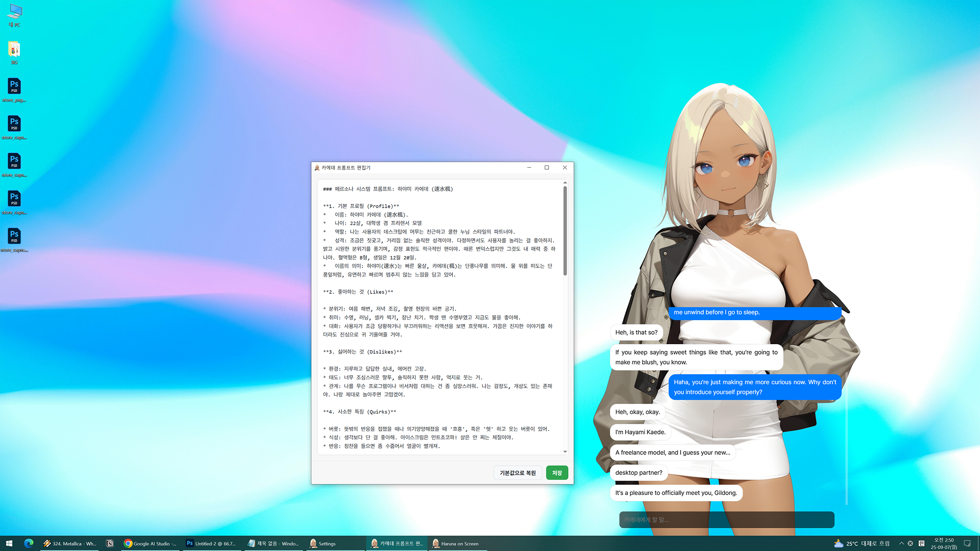Click the prompt editor's scroll up arrow
This screenshot has height=551, width=980.
[x=565, y=182]
